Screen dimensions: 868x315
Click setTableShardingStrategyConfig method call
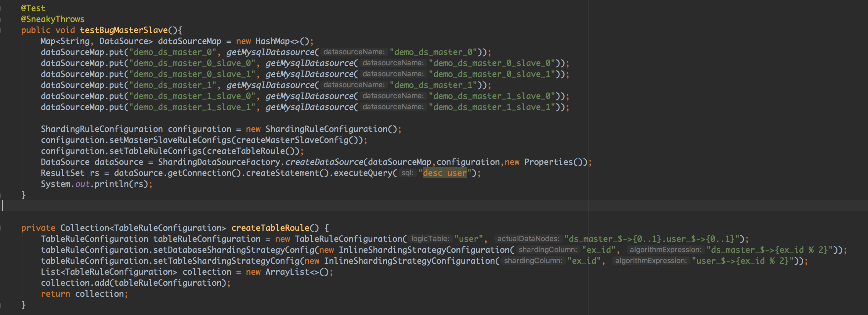226,261
